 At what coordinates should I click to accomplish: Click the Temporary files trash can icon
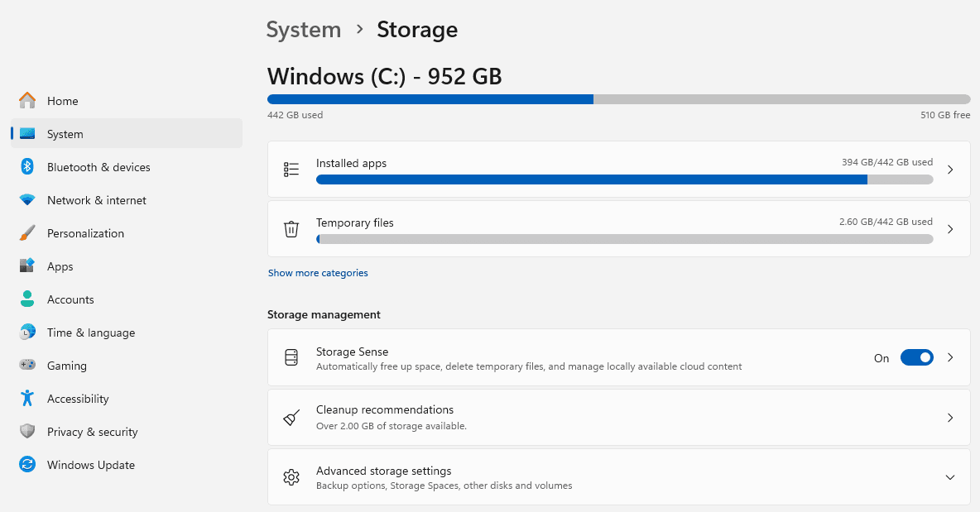[291, 229]
